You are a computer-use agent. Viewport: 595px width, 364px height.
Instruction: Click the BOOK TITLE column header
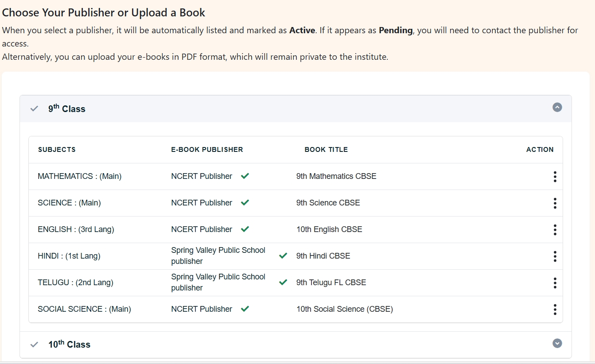pyautogui.click(x=326, y=150)
